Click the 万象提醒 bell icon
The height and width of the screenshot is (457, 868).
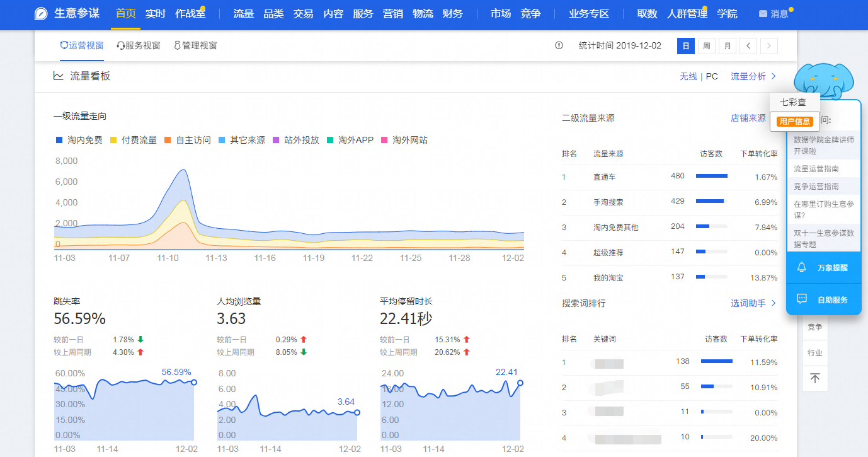(x=802, y=267)
